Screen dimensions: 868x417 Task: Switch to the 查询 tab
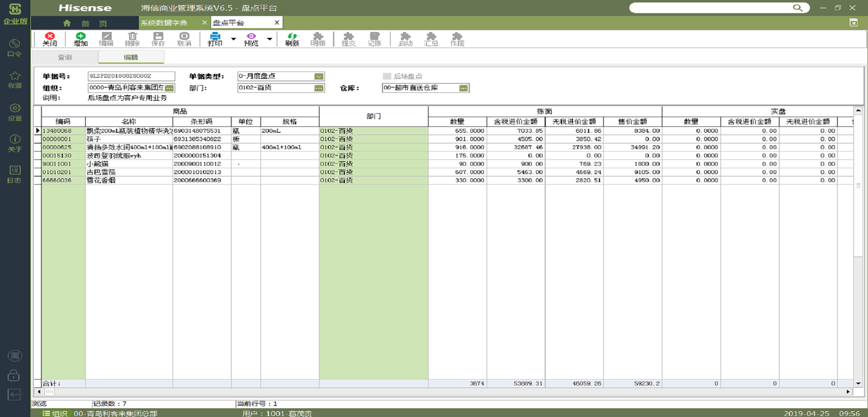click(x=65, y=57)
